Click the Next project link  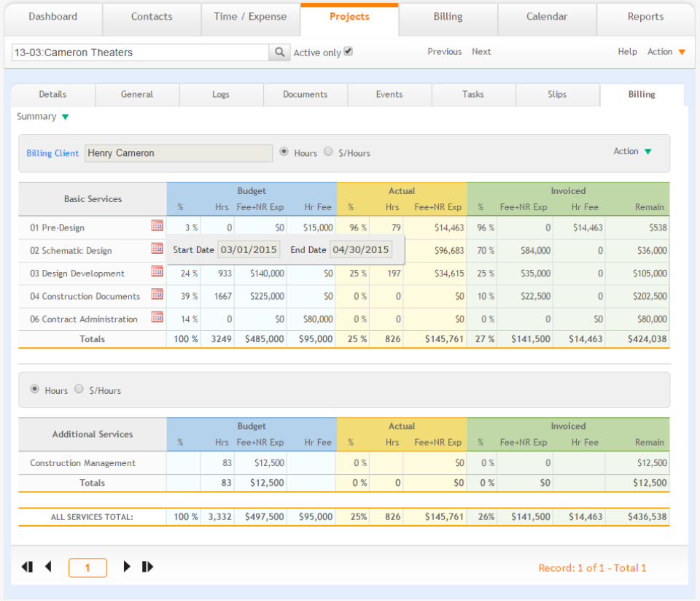[481, 52]
